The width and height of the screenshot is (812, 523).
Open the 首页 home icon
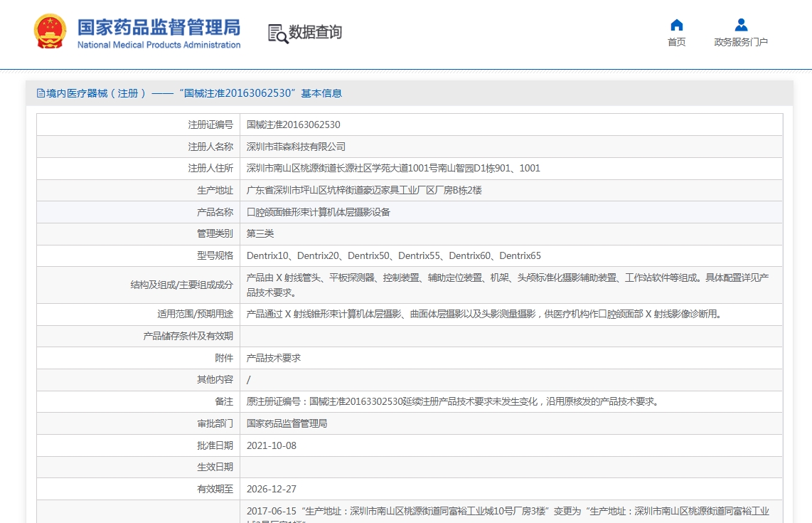click(676, 25)
